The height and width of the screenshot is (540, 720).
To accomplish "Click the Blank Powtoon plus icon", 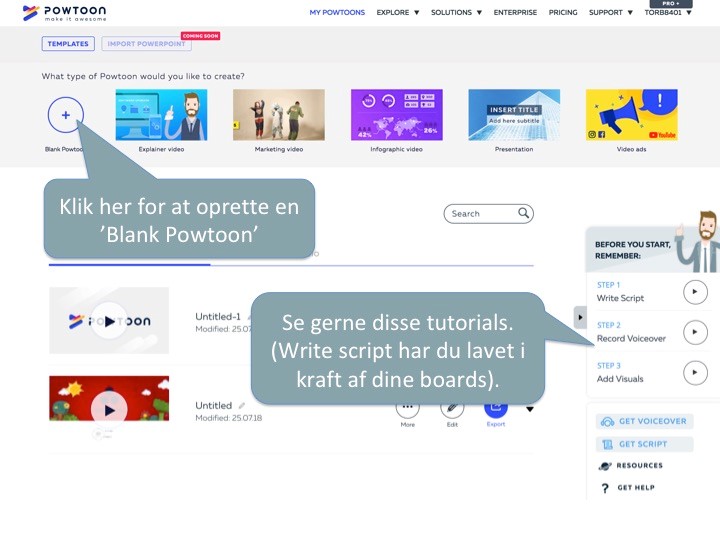I will (x=66, y=115).
